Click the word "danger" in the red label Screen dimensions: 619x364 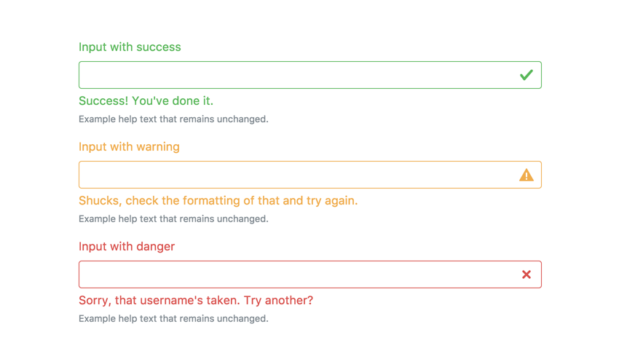click(156, 247)
